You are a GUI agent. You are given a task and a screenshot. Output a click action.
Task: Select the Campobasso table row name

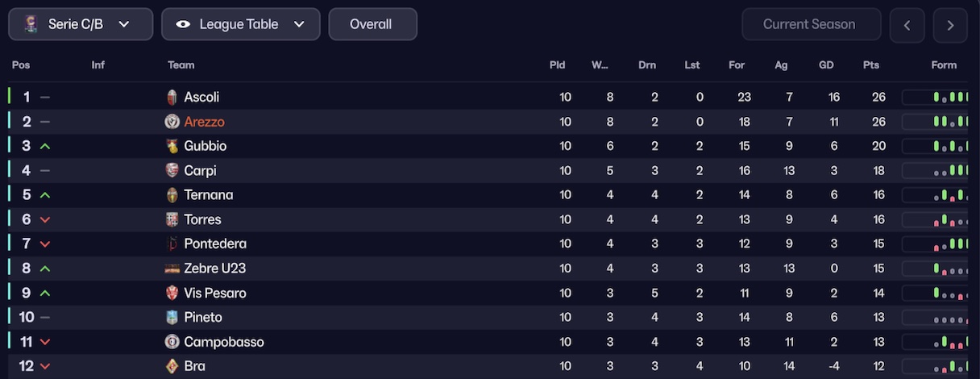(224, 342)
